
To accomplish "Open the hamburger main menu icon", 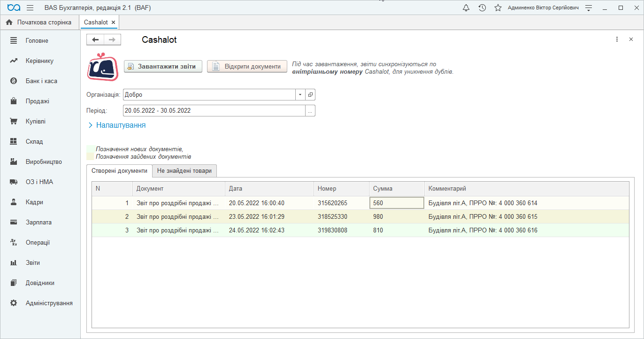I will (x=30, y=8).
